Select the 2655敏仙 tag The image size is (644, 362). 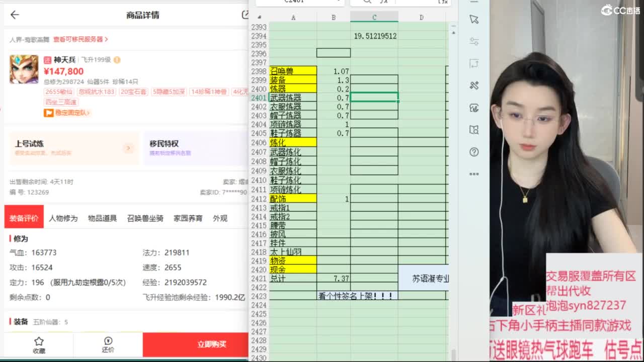point(59,92)
